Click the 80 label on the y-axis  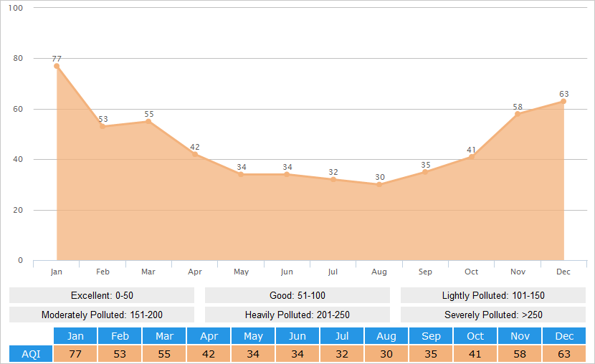point(18,58)
